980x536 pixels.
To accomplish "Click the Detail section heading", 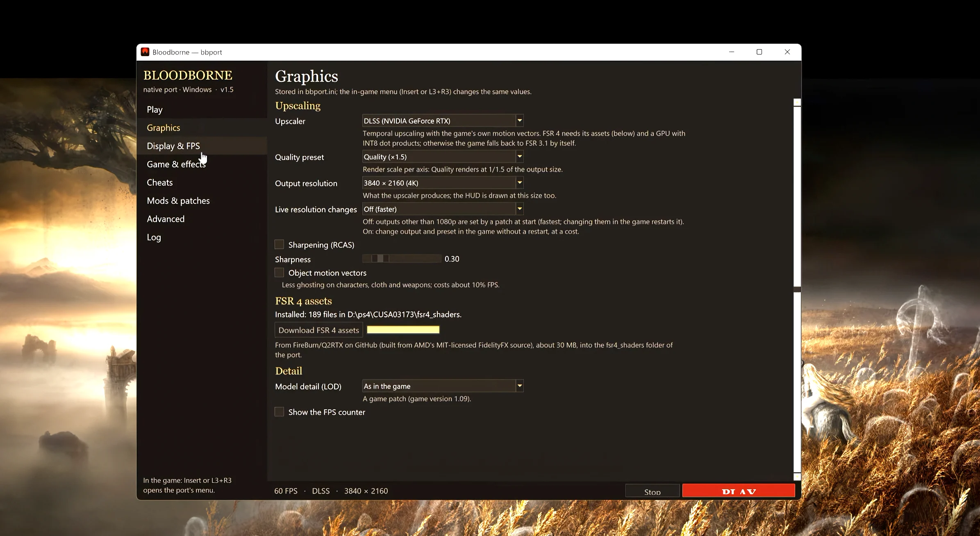I will click(289, 371).
